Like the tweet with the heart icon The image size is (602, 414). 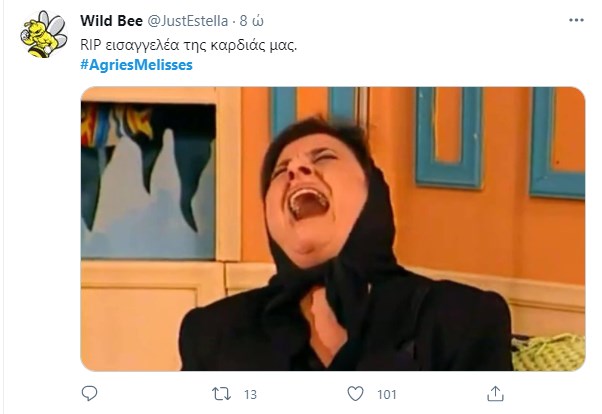(x=358, y=394)
